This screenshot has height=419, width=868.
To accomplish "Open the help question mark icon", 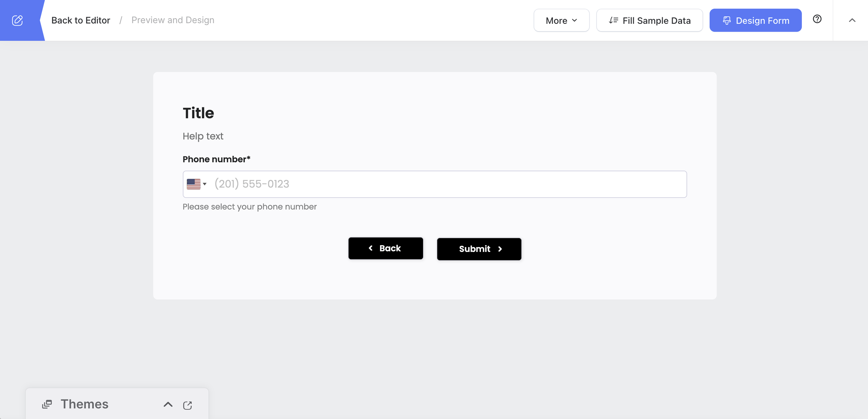I will (817, 19).
